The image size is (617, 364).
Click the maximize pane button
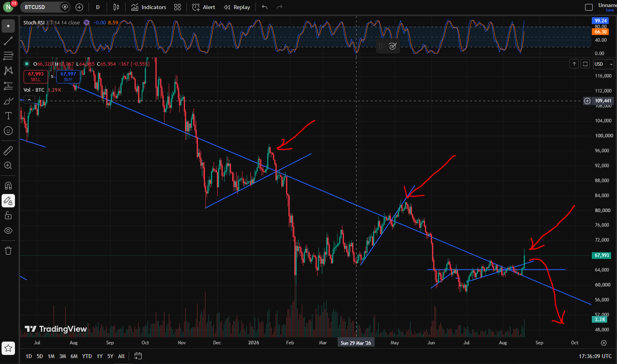(x=585, y=64)
